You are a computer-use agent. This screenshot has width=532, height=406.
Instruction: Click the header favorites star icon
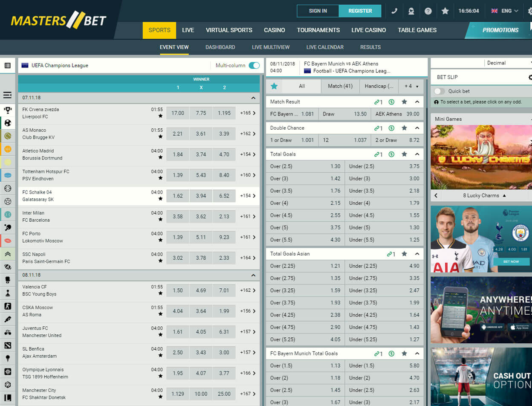click(x=445, y=11)
